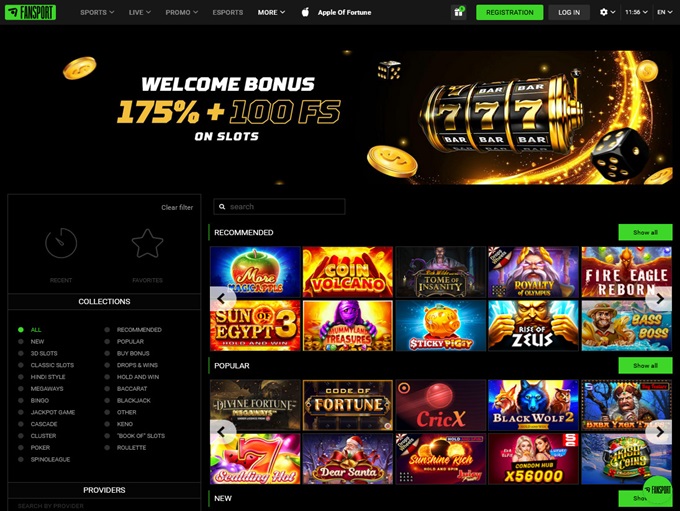Click Show all for Recommended games
This screenshot has width=680, height=511.
click(x=645, y=233)
